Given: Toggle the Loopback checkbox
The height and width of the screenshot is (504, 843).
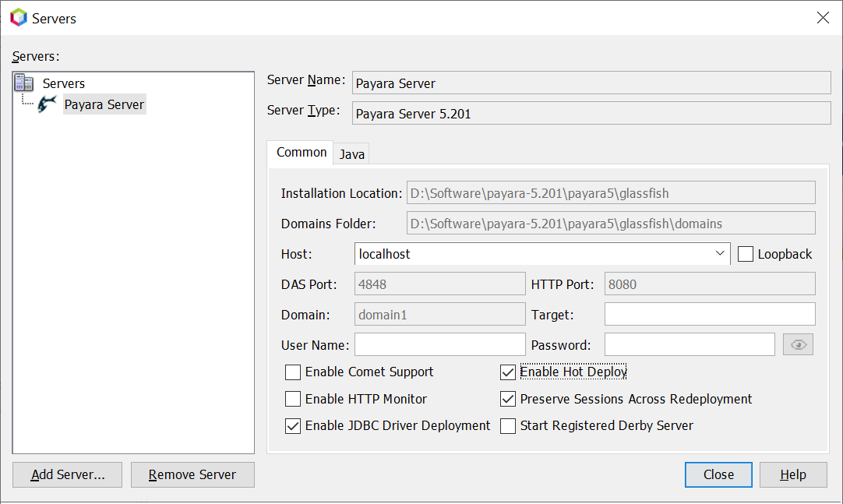Looking at the screenshot, I should pos(746,254).
